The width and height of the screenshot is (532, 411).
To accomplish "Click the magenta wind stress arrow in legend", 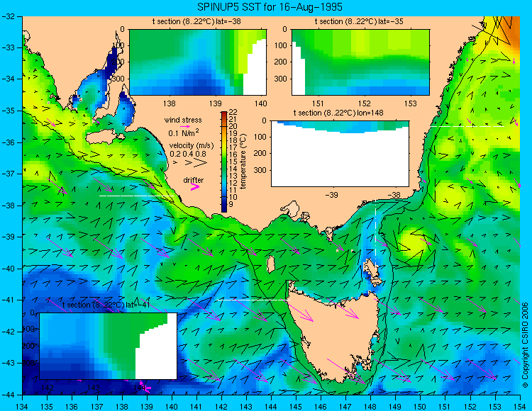I will [x=185, y=126].
